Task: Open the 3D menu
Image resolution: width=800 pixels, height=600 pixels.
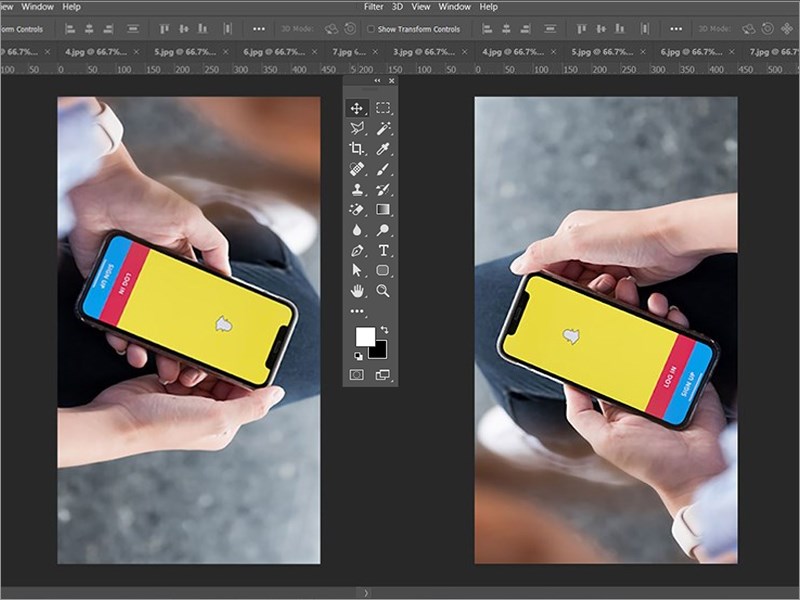Action: click(x=397, y=7)
